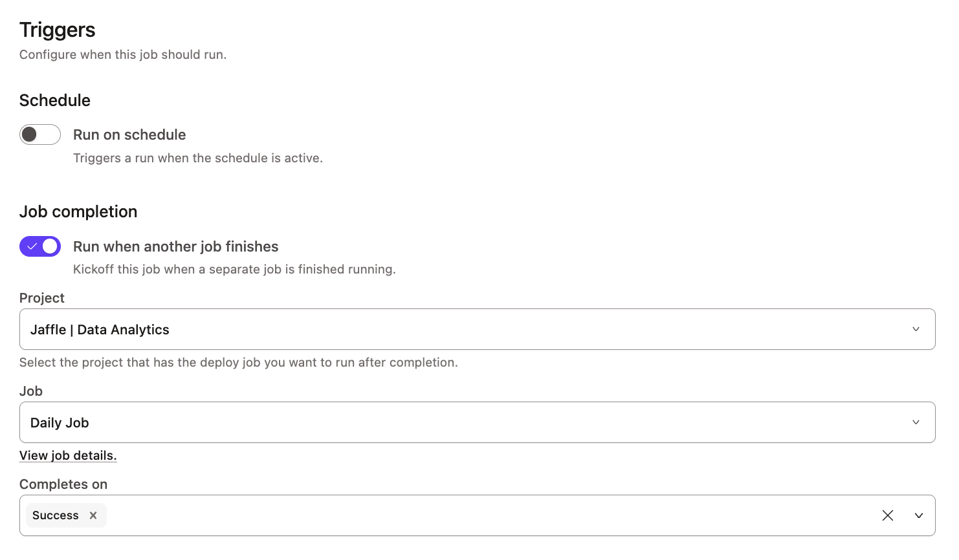Click the Job completion section heading
Screen dimensions: 959x560
click(x=78, y=211)
